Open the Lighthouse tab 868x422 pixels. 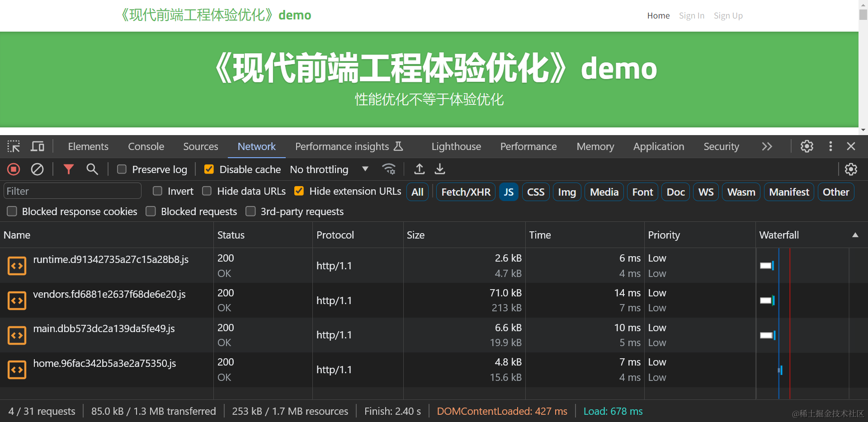click(456, 146)
